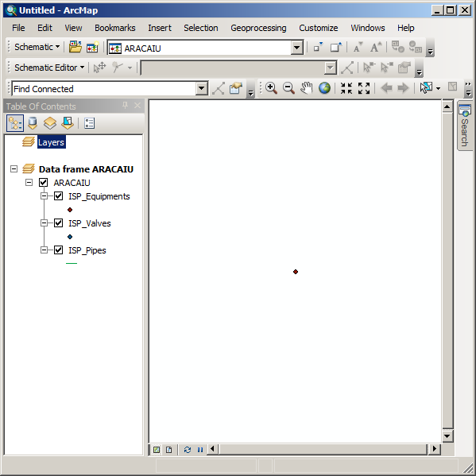
Task: Open the Find Connected trace task dropdown
Action: [x=201, y=88]
